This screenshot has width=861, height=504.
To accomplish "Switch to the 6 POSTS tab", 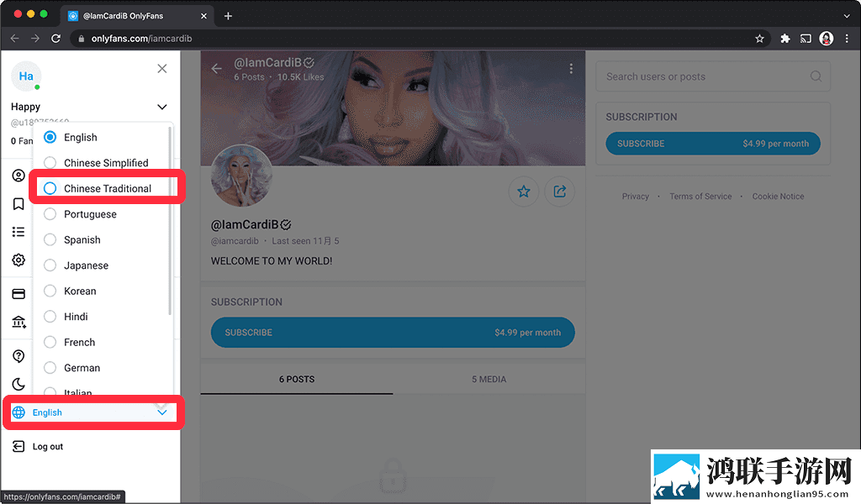I will point(297,379).
